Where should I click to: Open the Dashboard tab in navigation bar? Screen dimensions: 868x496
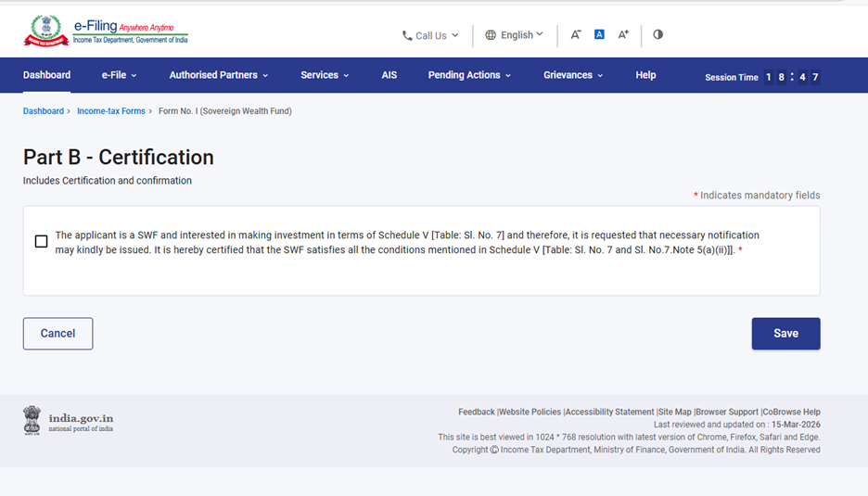pyautogui.click(x=46, y=75)
